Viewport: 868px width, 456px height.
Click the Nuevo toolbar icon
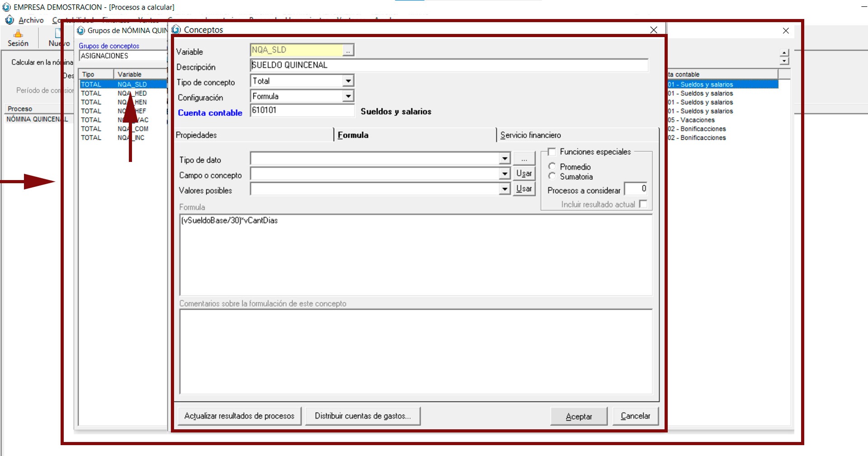click(58, 34)
